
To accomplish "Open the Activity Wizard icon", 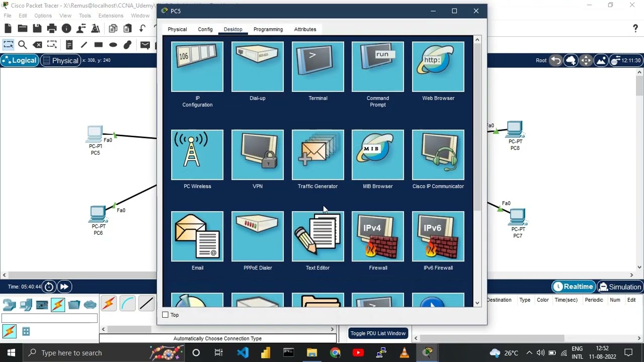I will click(95, 29).
